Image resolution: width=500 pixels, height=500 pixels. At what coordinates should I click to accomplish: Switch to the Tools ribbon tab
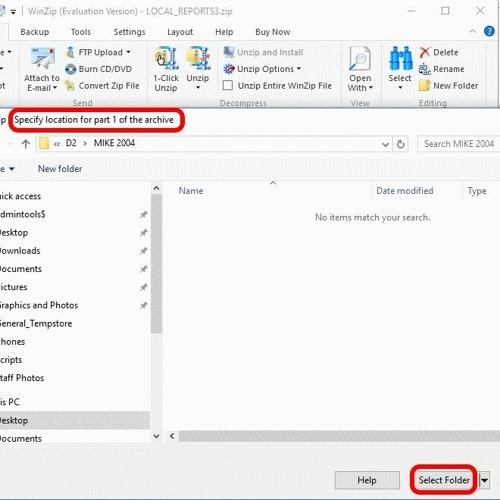81,32
